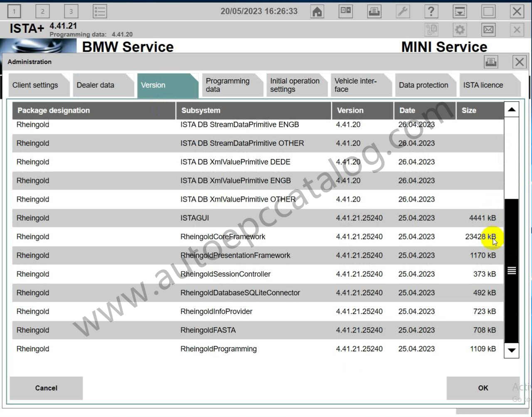This screenshot has width=532, height=417.
Task: Open the Help question mark icon
Action: coord(431,11)
